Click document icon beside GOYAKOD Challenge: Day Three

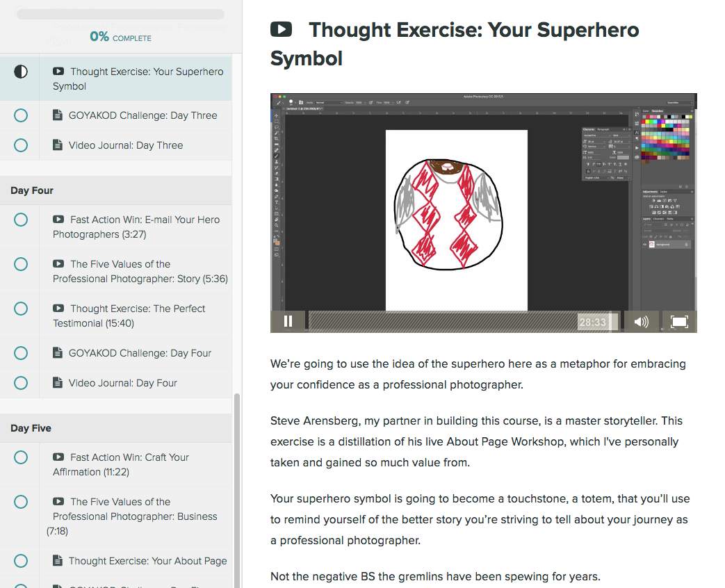57,115
